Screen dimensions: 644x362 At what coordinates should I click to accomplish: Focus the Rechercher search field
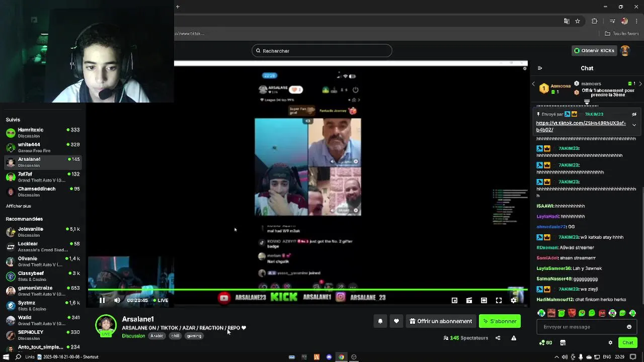pos(322,51)
